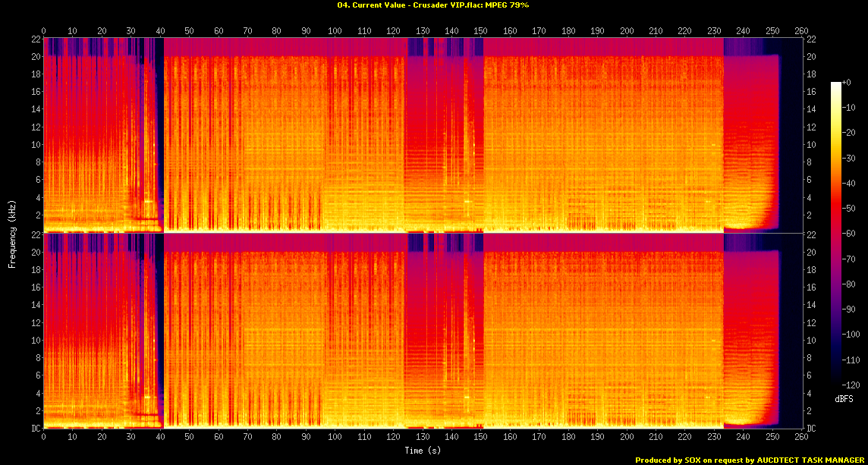Screen dimensions: 868x465
Task: Click the 'Produced by SOX' footer credit text
Action: [x=750, y=460]
